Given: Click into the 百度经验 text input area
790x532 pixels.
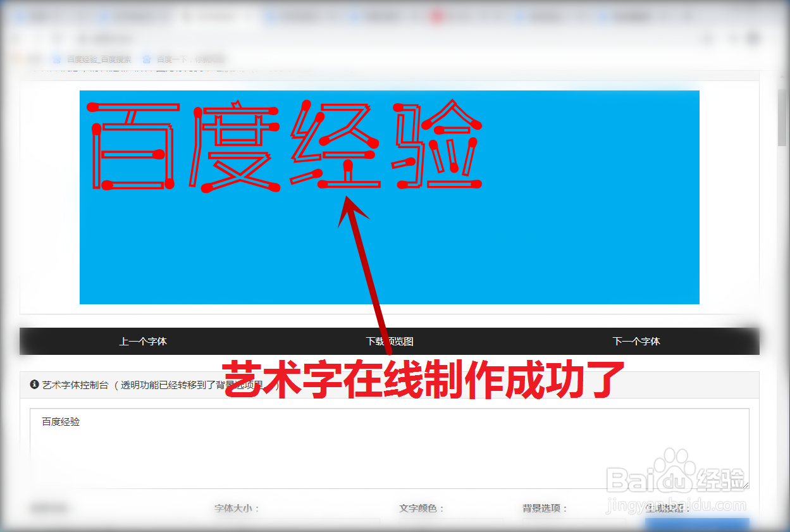Looking at the screenshot, I should pos(390,448).
